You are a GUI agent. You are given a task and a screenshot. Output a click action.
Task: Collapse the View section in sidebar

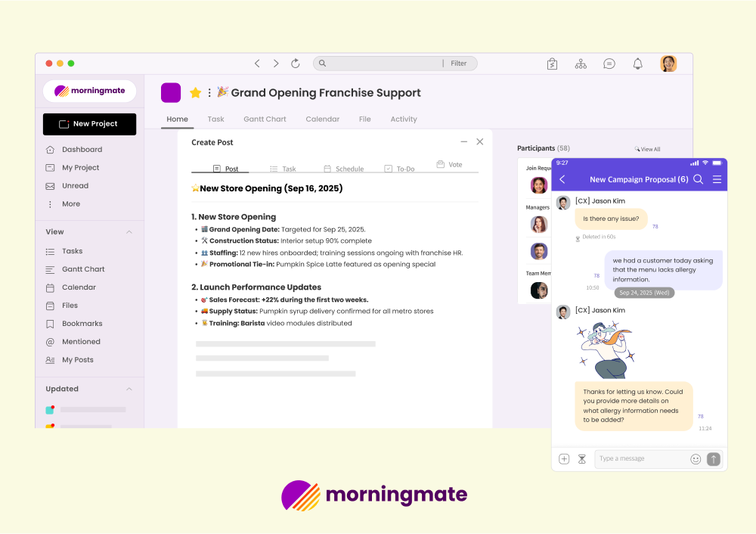[129, 232]
